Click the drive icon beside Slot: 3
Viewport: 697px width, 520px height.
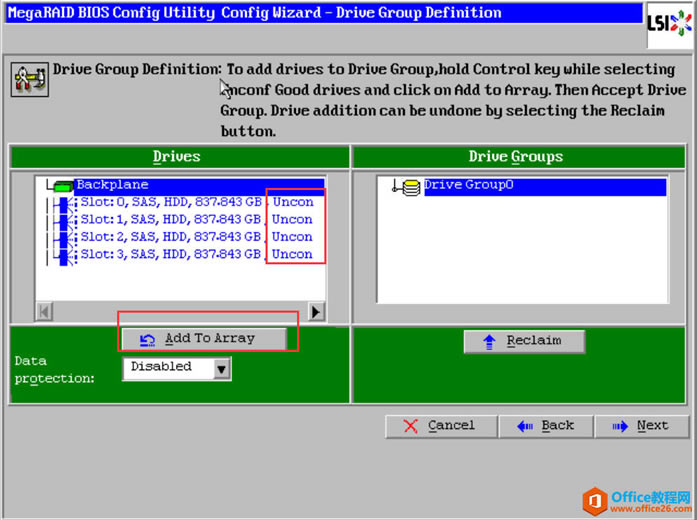(65, 256)
